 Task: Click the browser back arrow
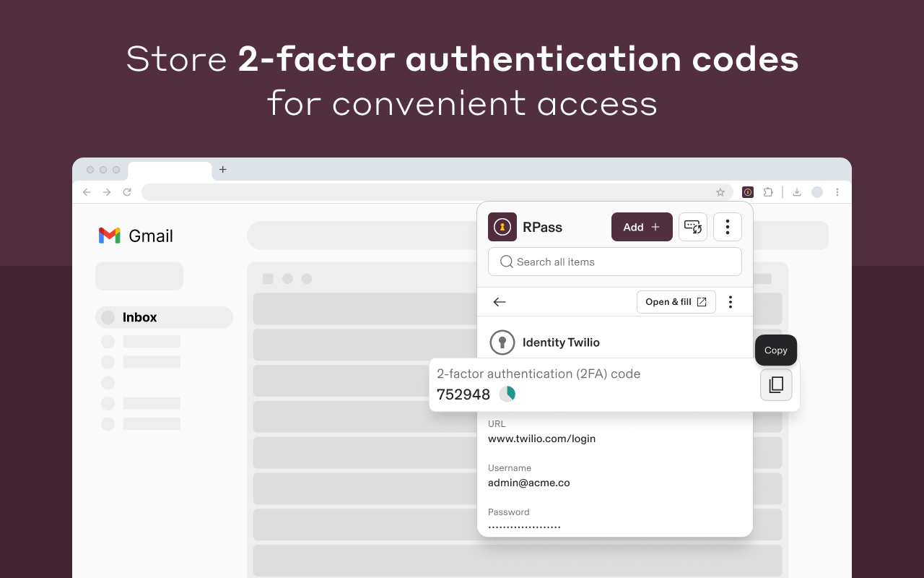tap(87, 192)
